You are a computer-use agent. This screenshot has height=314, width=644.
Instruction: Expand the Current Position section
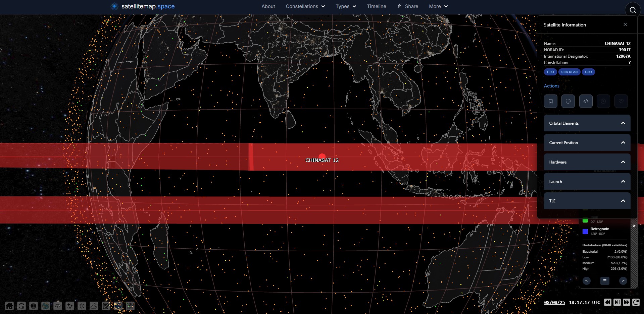(587, 142)
